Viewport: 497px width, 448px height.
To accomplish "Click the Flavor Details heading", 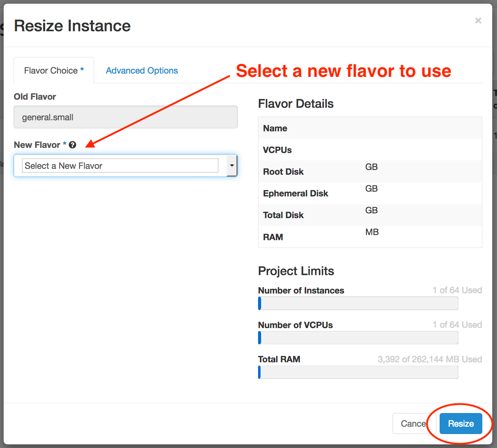I will pos(296,104).
